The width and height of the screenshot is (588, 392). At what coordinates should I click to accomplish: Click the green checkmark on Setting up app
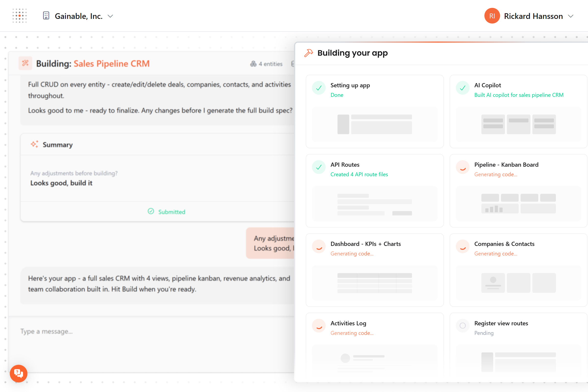pyautogui.click(x=319, y=88)
